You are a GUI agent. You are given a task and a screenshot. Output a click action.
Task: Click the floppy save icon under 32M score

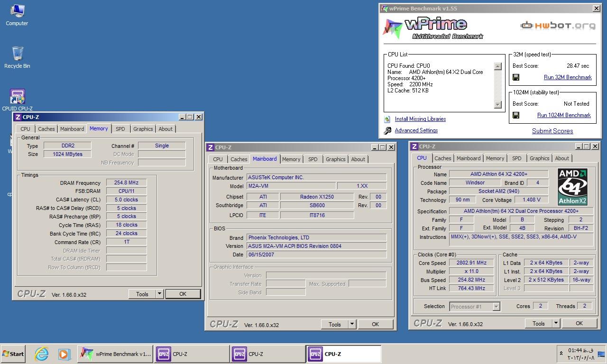tap(516, 77)
